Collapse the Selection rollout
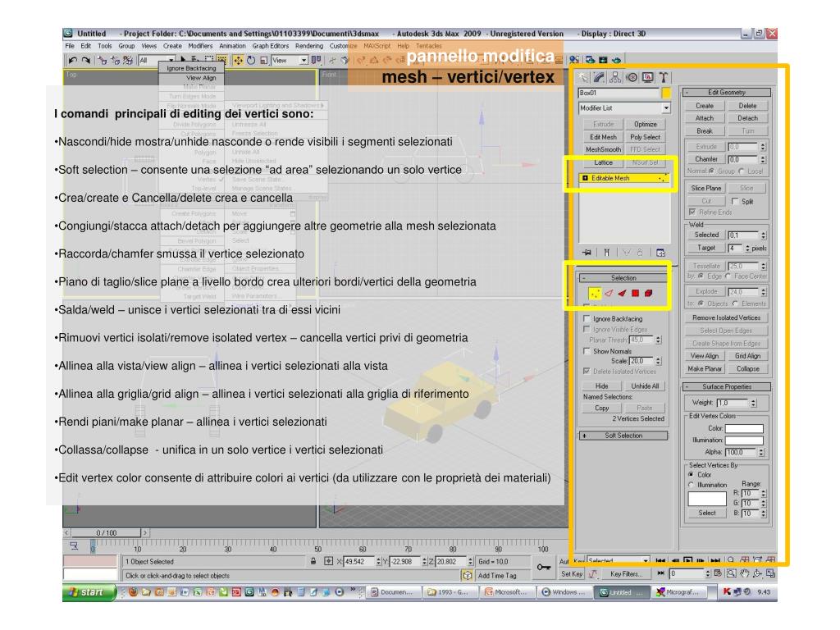840x630 pixels. coord(623,278)
